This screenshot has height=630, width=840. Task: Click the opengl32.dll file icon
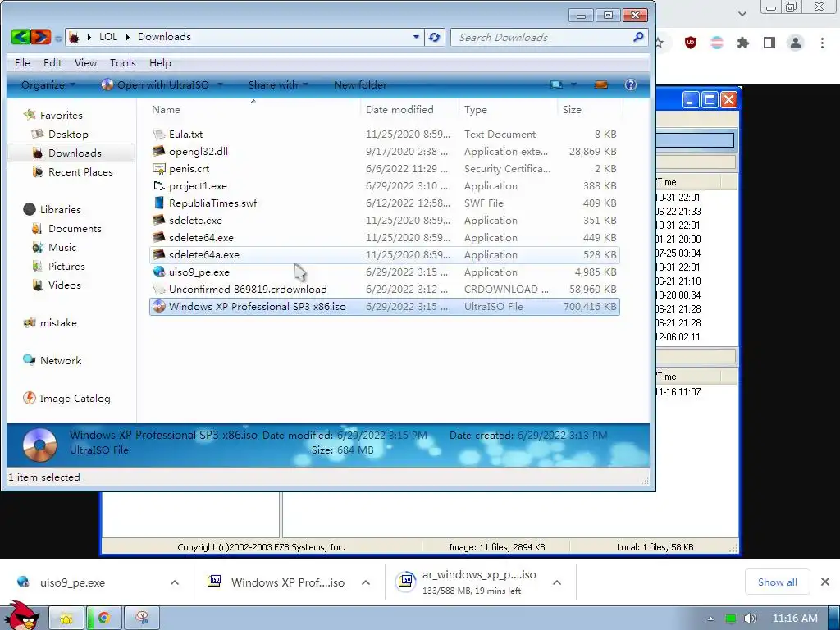[158, 151]
